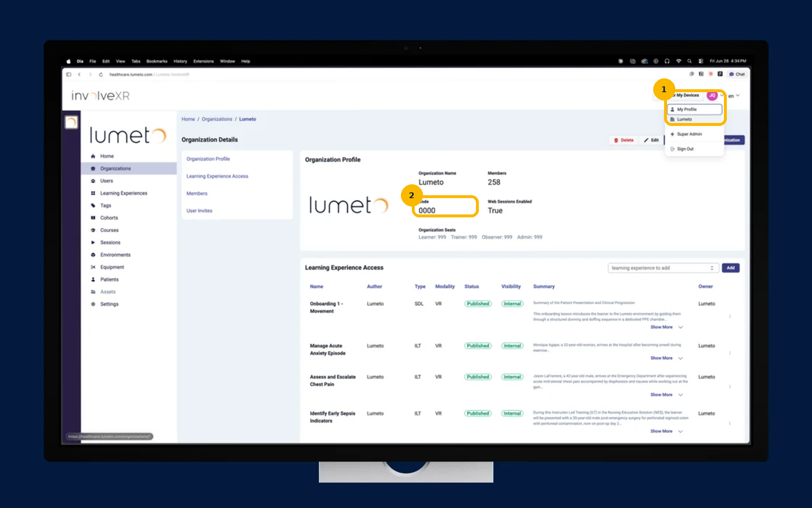Jump to Organization Profile section link

(x=208, y=159)
